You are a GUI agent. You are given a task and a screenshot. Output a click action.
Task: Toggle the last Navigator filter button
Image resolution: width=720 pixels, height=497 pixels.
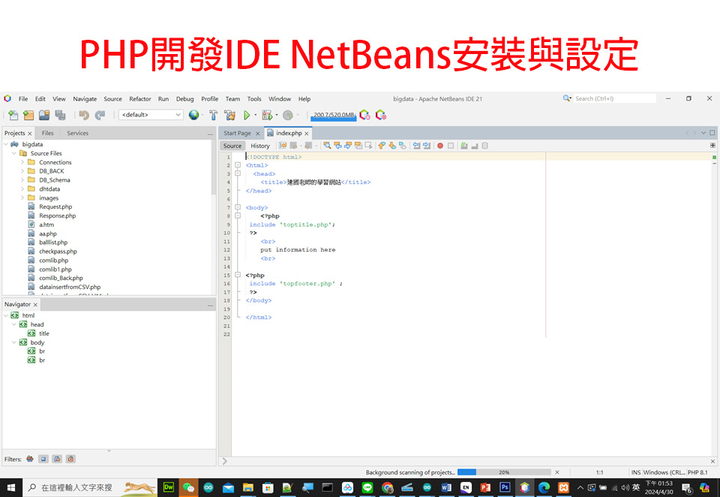tap(70, 459)
